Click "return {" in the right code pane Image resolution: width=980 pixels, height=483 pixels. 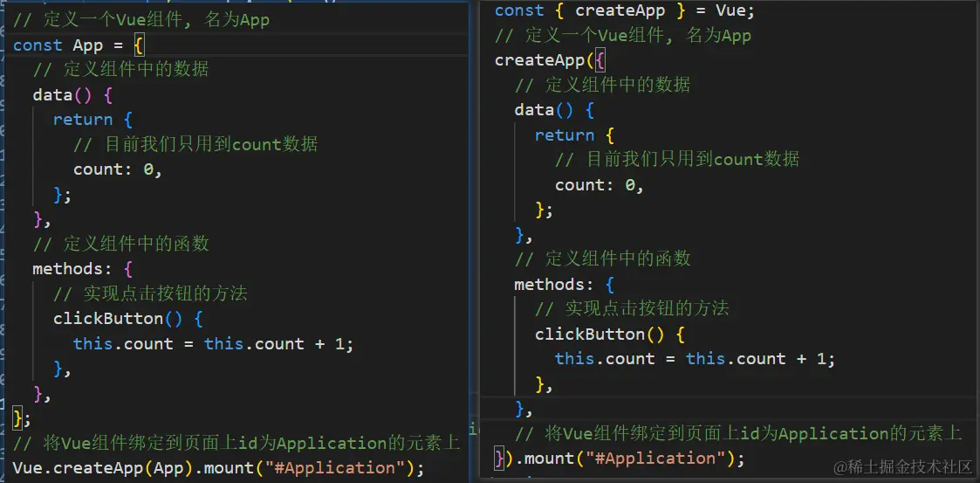coord(575,135)
